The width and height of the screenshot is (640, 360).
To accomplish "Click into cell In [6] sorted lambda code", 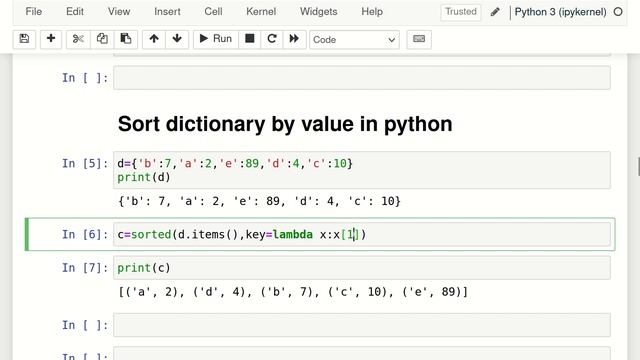I will pyautogui.click(x=362, y=234).
